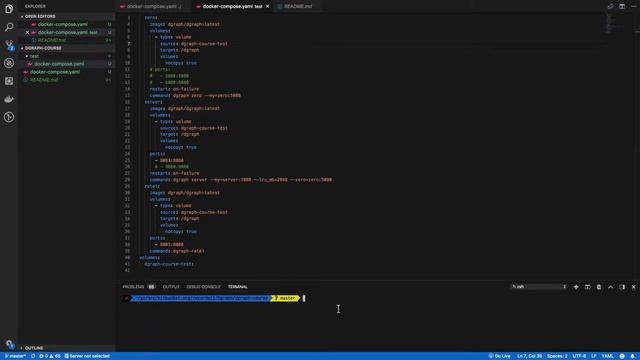Screen dimensions: 640x360
Task: Open the Debug Console panel tab
Action: pos(203,287)
